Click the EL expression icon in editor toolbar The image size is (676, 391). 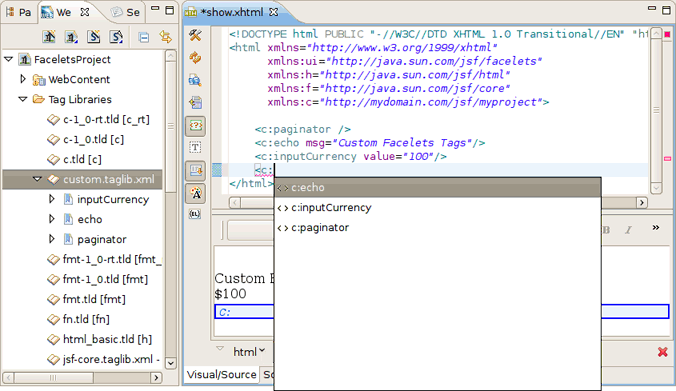(195, 214)
